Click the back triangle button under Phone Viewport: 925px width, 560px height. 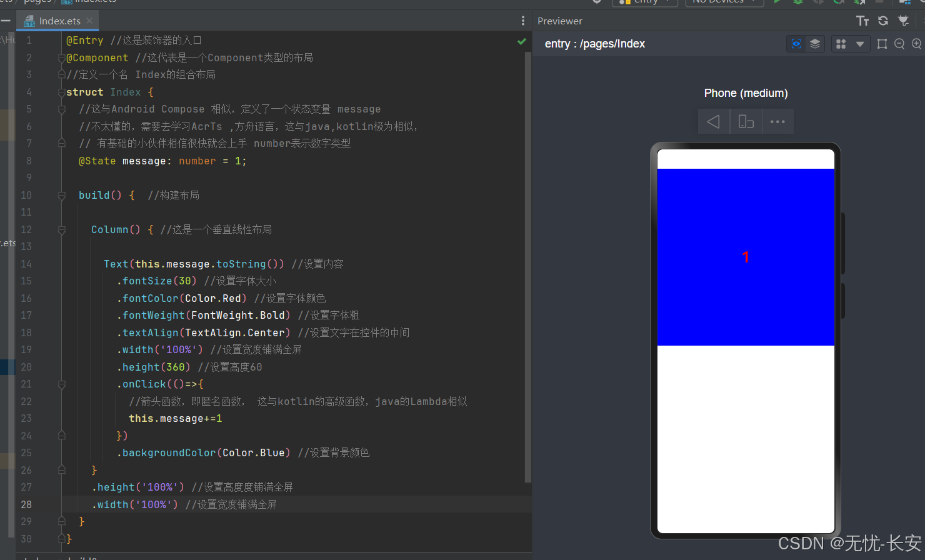pyautogui.click(x=714, y=121)
